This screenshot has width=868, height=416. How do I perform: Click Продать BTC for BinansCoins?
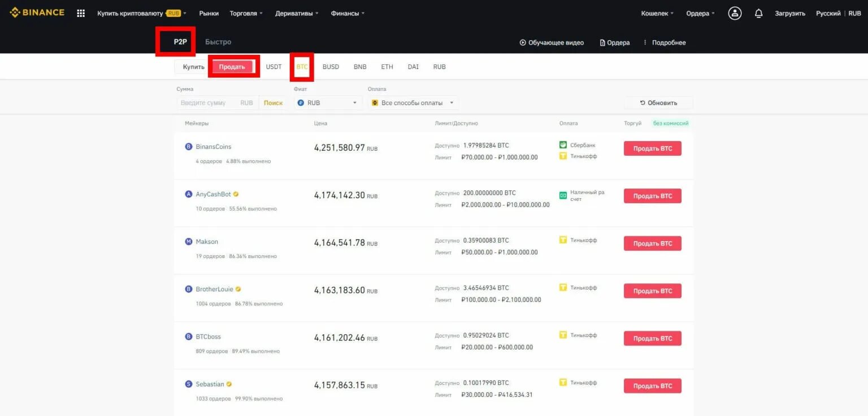tap(653, 148)
